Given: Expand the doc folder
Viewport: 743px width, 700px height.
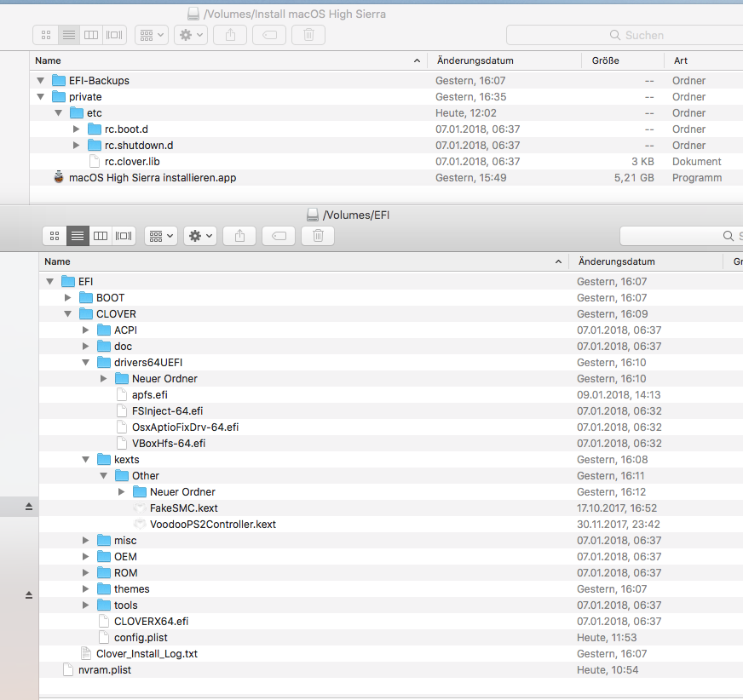Looking at the screenshot, I should [x=86, y=346].
